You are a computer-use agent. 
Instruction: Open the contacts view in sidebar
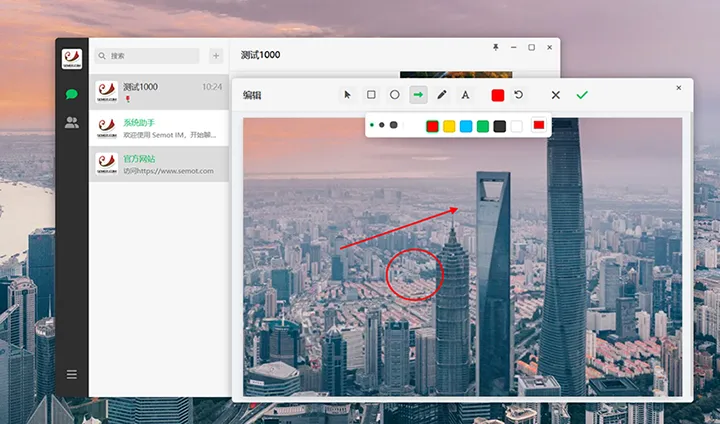72,123
